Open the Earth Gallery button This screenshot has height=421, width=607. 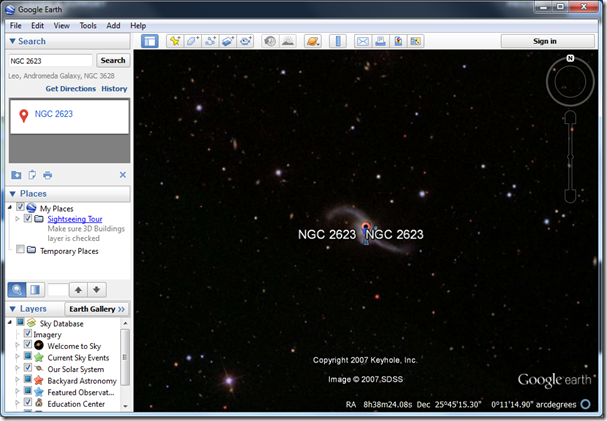[x=97, y=309]
